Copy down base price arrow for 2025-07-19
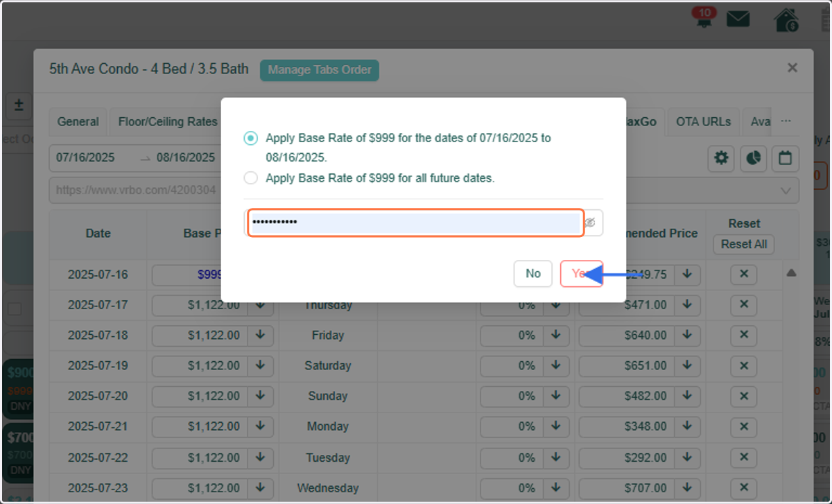The height and width of the screenshot is (504, 832). click(261, 365)
